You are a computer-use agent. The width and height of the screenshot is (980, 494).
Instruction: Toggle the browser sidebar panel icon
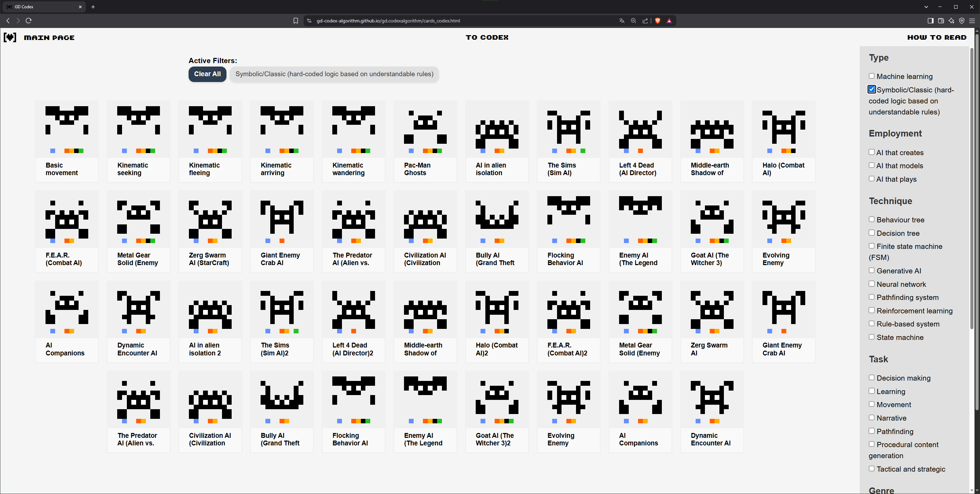click(x=931, y=21)
